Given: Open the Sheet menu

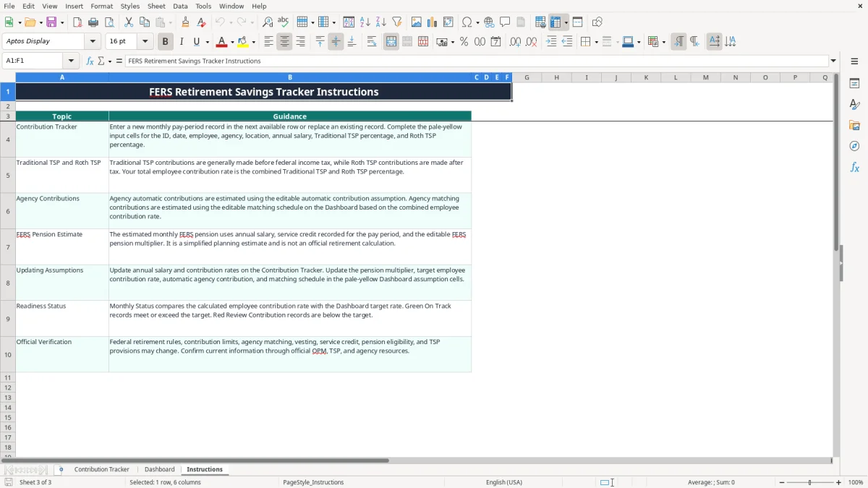Looking at the screenshot, I should [x=156, y=6].
